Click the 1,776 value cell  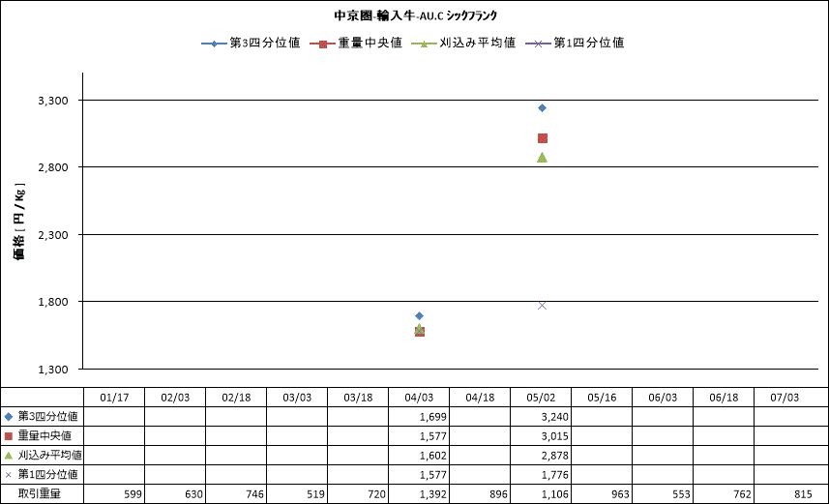point(541,475)
